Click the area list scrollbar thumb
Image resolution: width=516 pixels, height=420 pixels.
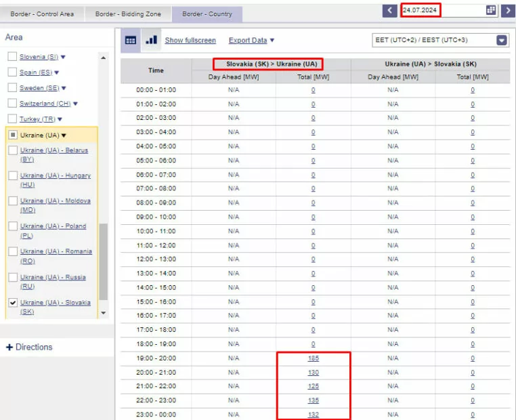104,261
